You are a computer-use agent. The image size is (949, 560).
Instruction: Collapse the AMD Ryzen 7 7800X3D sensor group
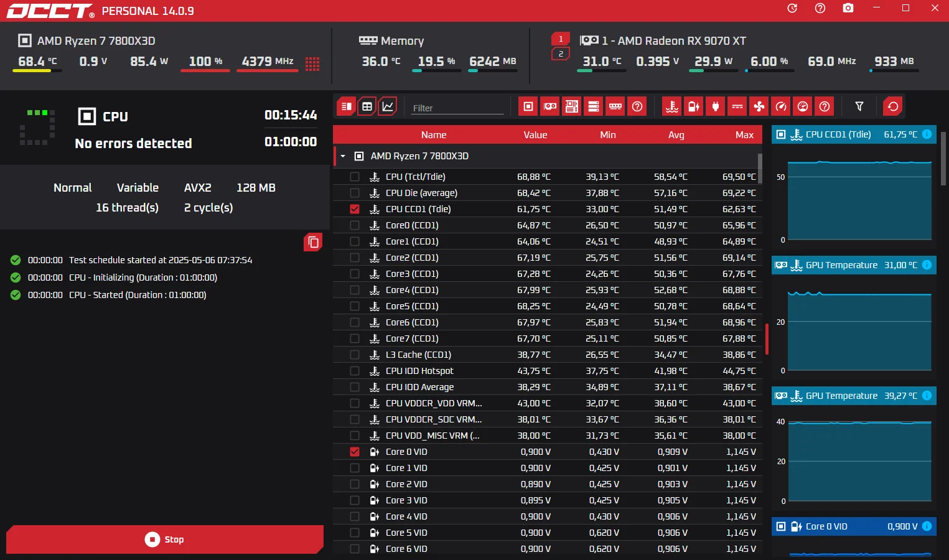click(x=343, y=156)
